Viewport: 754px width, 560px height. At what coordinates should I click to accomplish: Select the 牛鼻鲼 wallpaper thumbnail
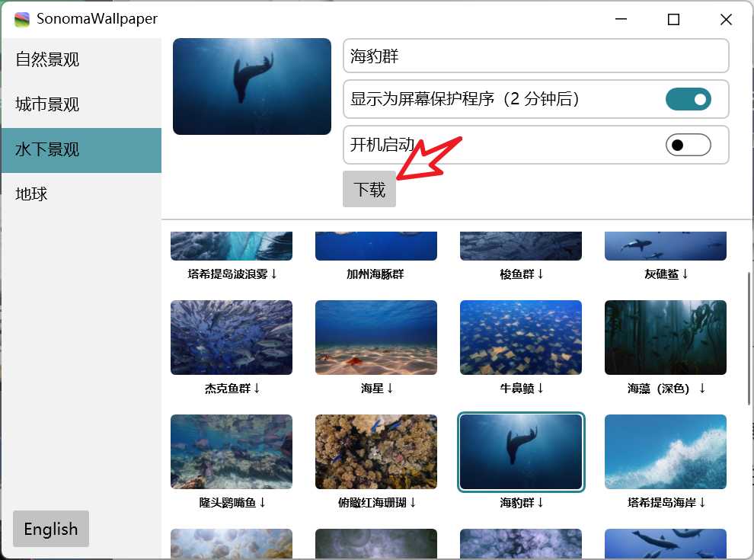(x=521, y=338)
